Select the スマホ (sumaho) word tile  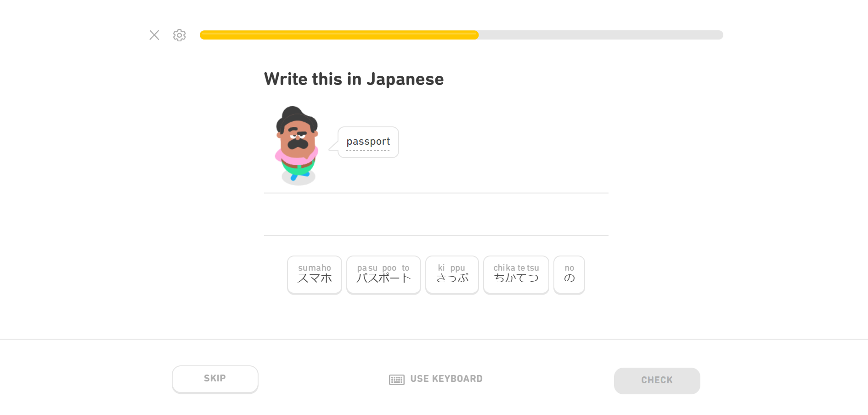point(315,274)
